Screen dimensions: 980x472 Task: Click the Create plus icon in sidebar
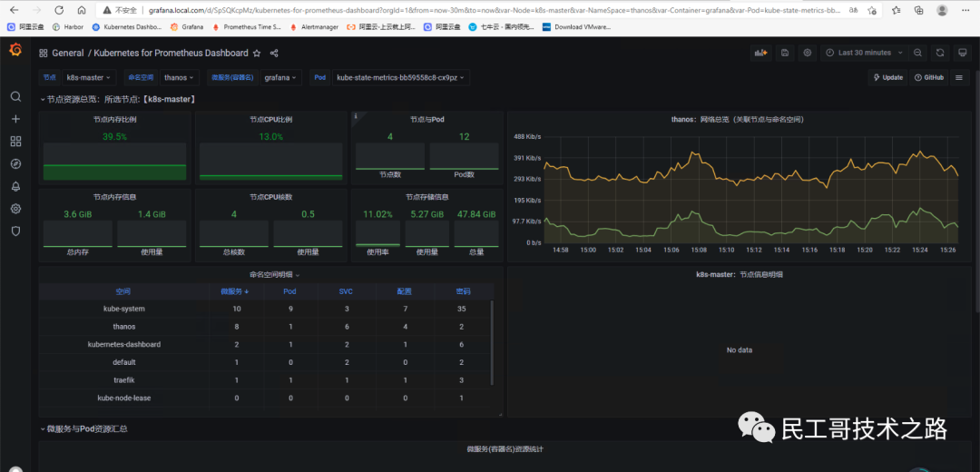[x=15, y=119]
